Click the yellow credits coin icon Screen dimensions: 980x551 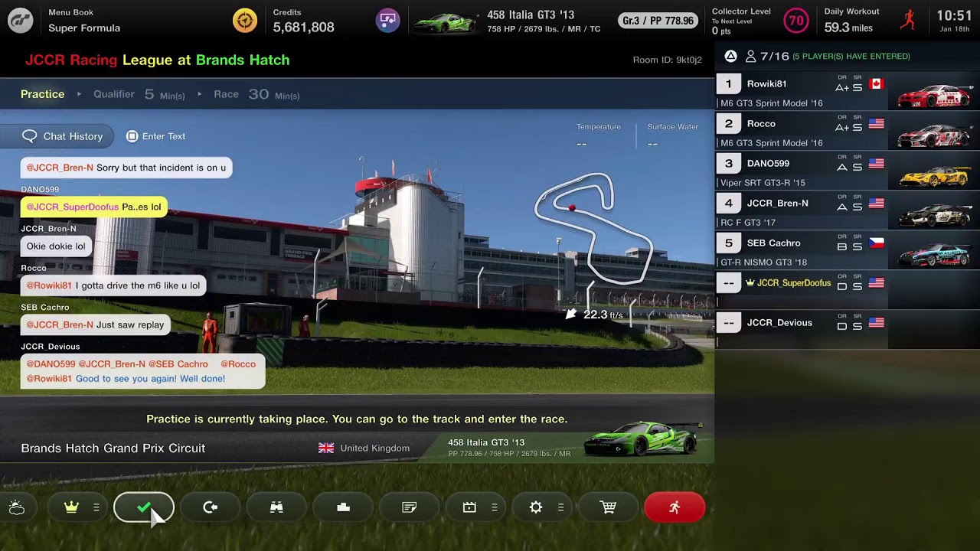point(245,21)
